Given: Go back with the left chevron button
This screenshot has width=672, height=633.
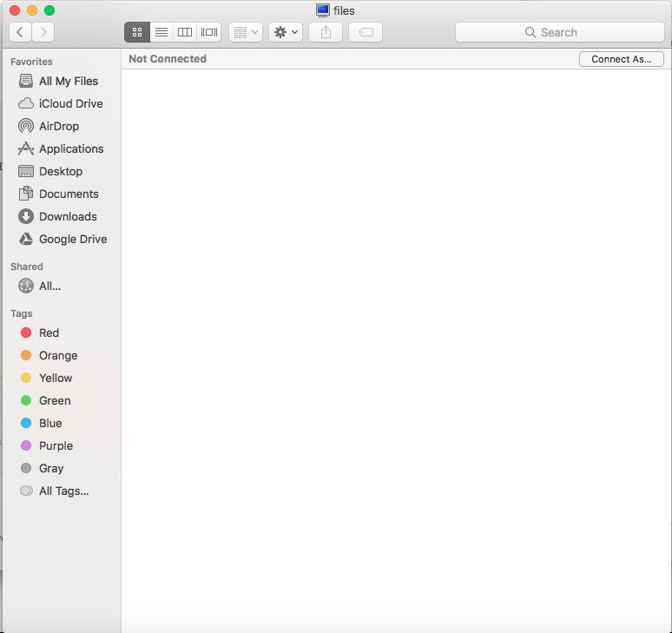Looking at the screenshot, I should 20,32.
